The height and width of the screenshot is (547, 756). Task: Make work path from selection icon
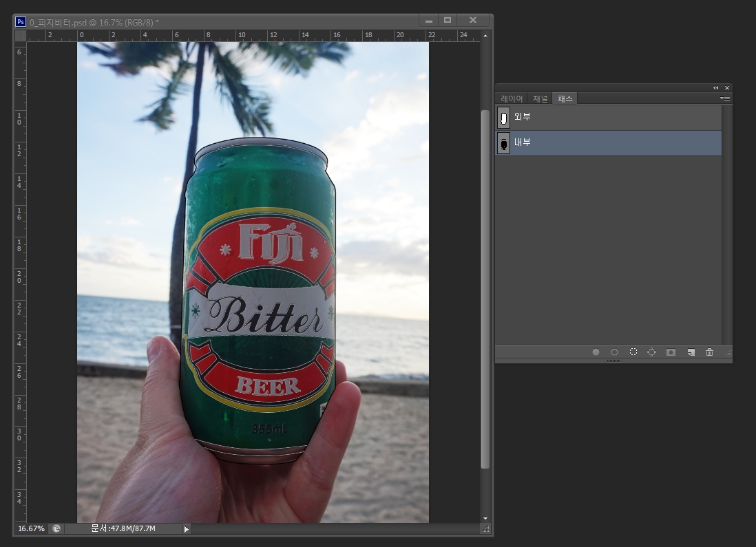click(652, 352)
